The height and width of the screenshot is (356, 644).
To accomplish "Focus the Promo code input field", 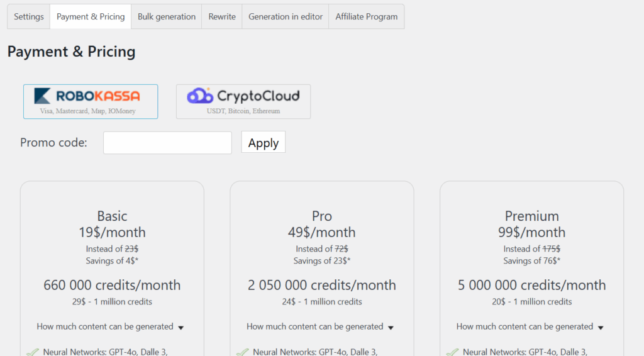I will point(167,143).
